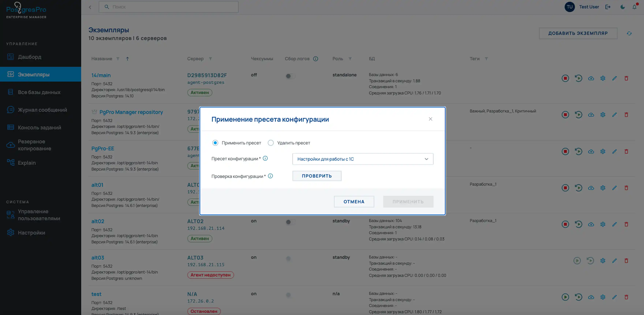Delete the alt03 instance
644x315 pixels.
click(x=626, y=261)
